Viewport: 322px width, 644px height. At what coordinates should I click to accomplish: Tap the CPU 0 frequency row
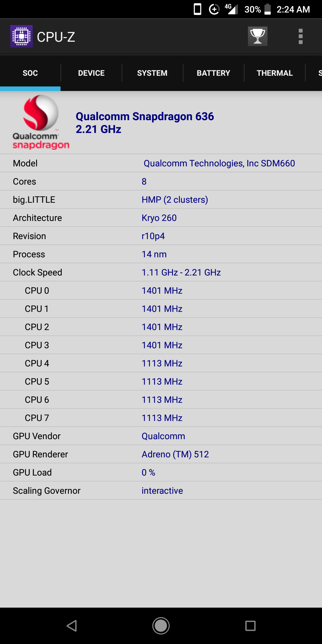(x=161, y=291)
